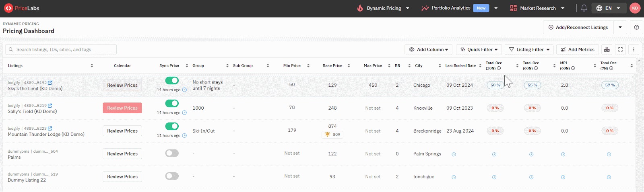
Task: Click PriceLabs logo in the header
Action: (22, 8)
